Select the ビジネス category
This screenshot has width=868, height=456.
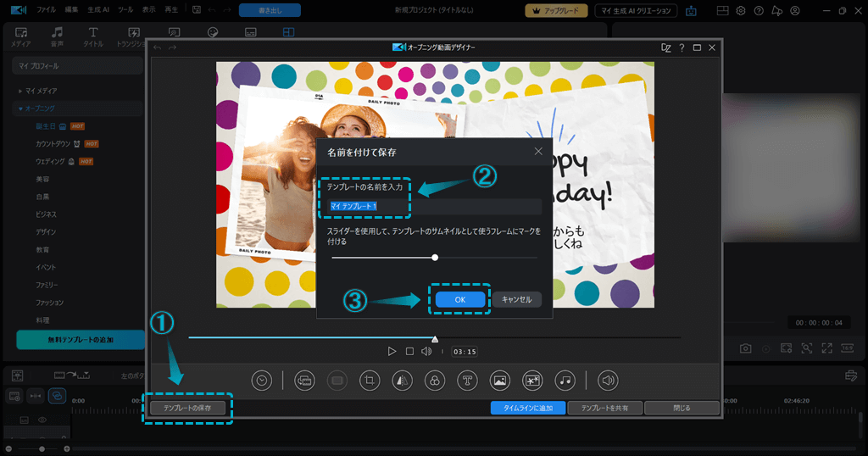click(x=46, y=214)
